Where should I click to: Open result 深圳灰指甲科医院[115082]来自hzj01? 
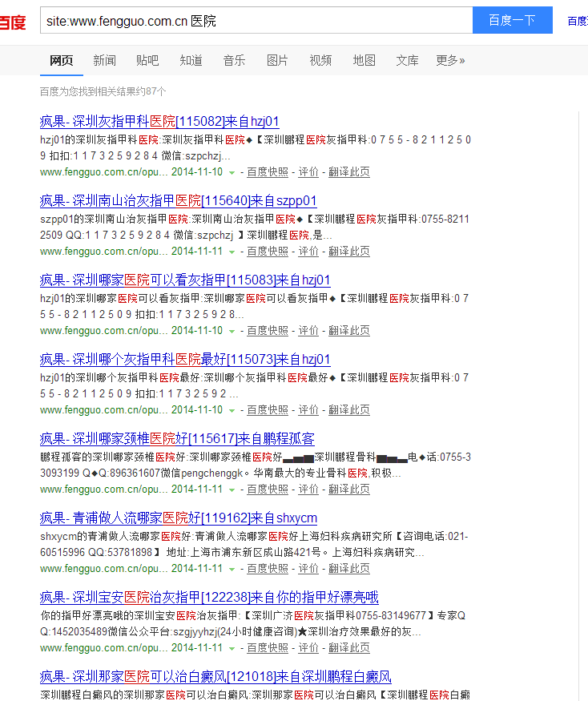pyautogui.click(x=159, y=121)
